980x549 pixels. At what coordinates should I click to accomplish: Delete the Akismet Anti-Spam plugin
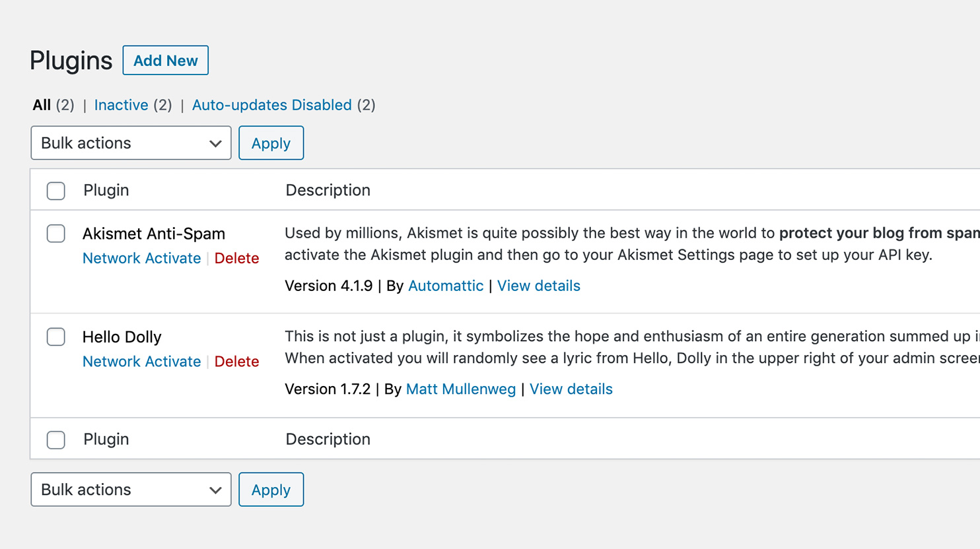pos(236,258)
